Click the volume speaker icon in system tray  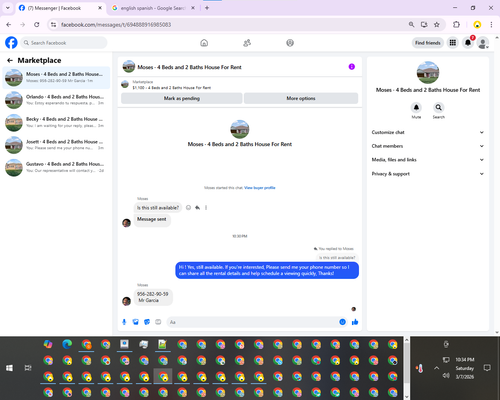(x=446, y=376)
